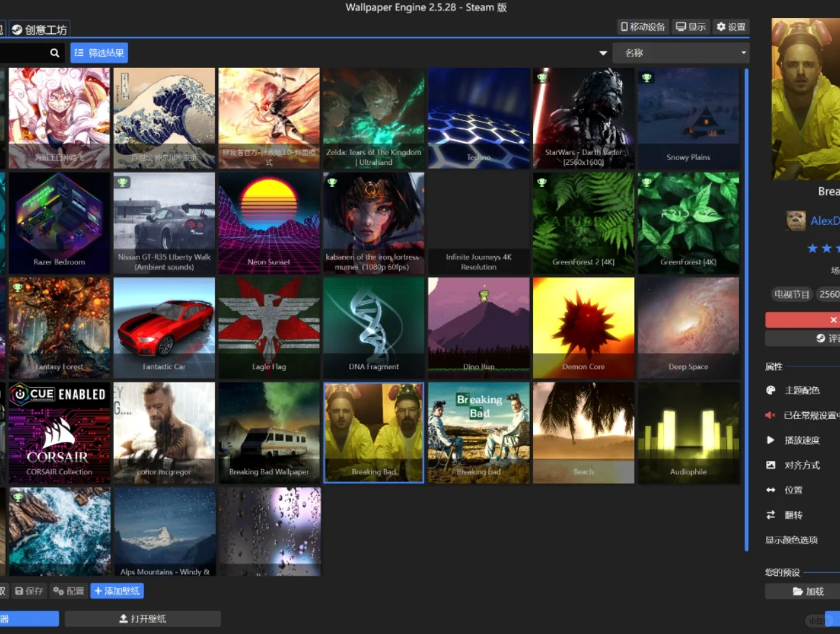Select the Neon Sunset wallpaper
840x634 pixels.
[270, 223]
